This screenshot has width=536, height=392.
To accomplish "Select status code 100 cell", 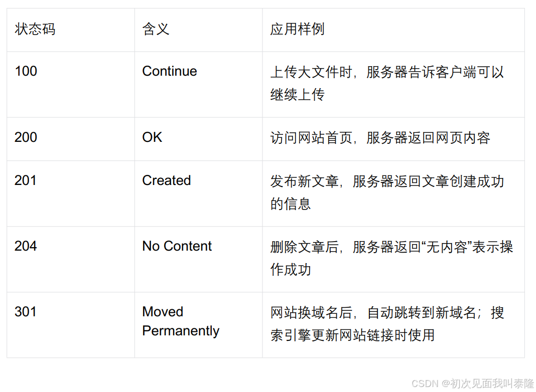I will click(x=71, y=85).
